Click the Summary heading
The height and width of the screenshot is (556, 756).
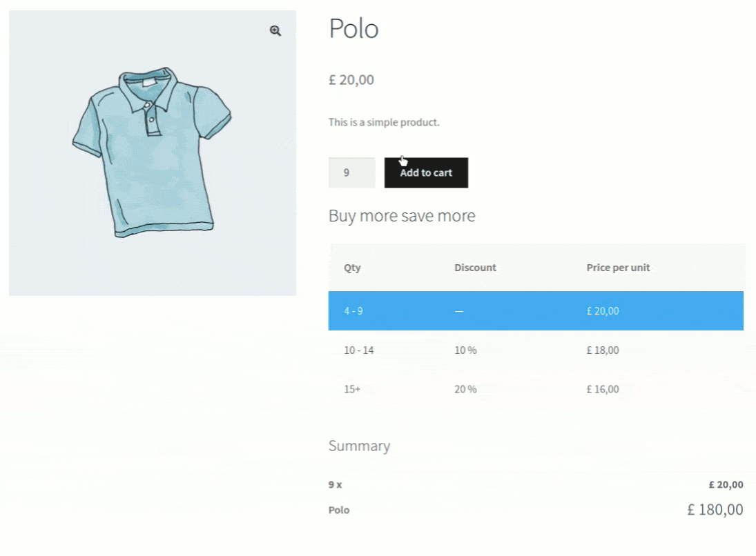(359, 446)
